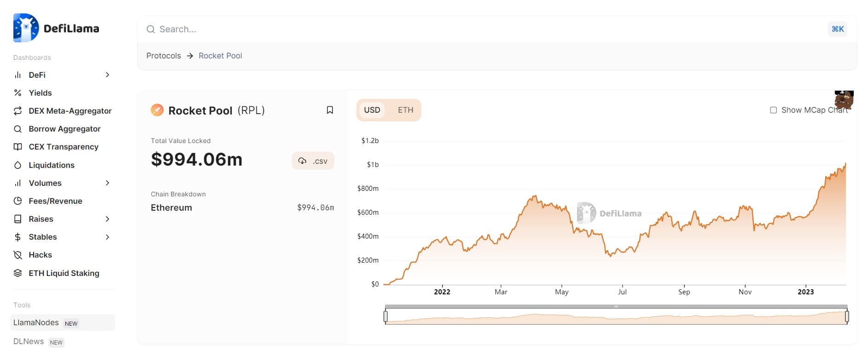Switch chart denomination to USD
Screen dimensions: 868x356
(372, 110)
